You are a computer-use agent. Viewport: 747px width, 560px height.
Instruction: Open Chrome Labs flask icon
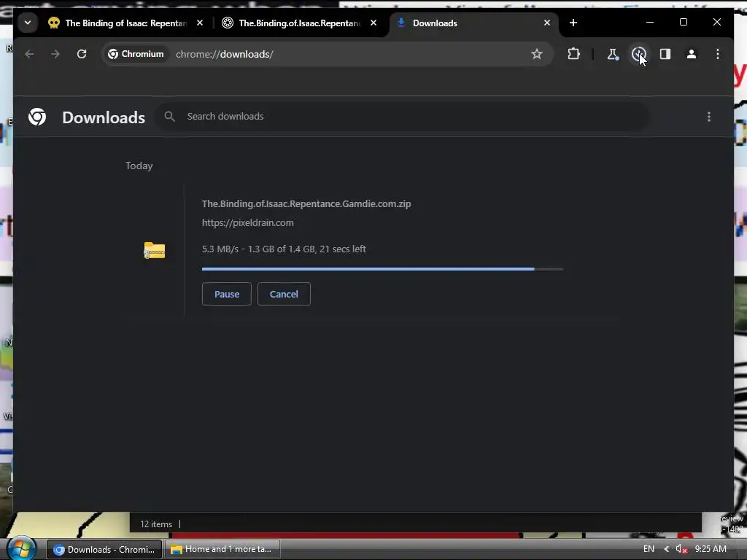(x=613, y=54)
